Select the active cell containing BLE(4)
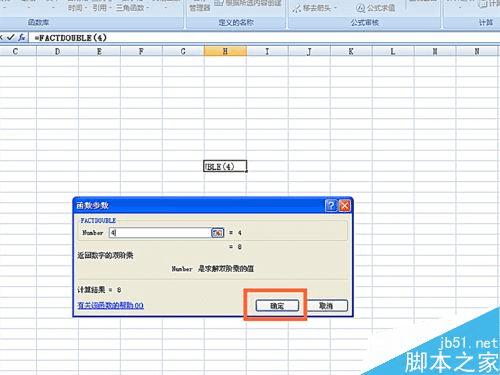The image size is (500, 375). pos(225,166)
